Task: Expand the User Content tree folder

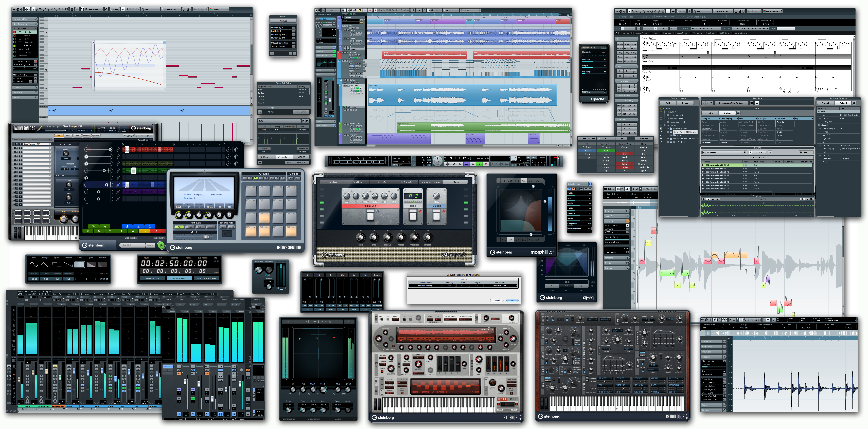Action: pos(668,142)
